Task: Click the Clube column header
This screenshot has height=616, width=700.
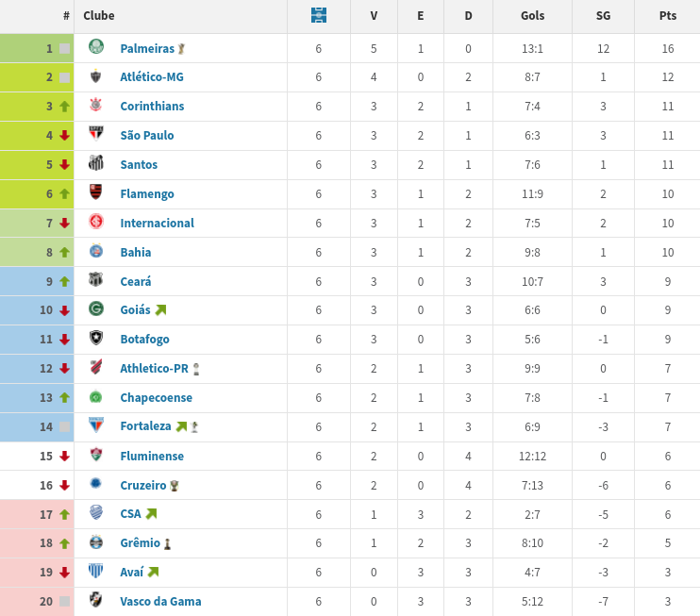Action: 99,16
